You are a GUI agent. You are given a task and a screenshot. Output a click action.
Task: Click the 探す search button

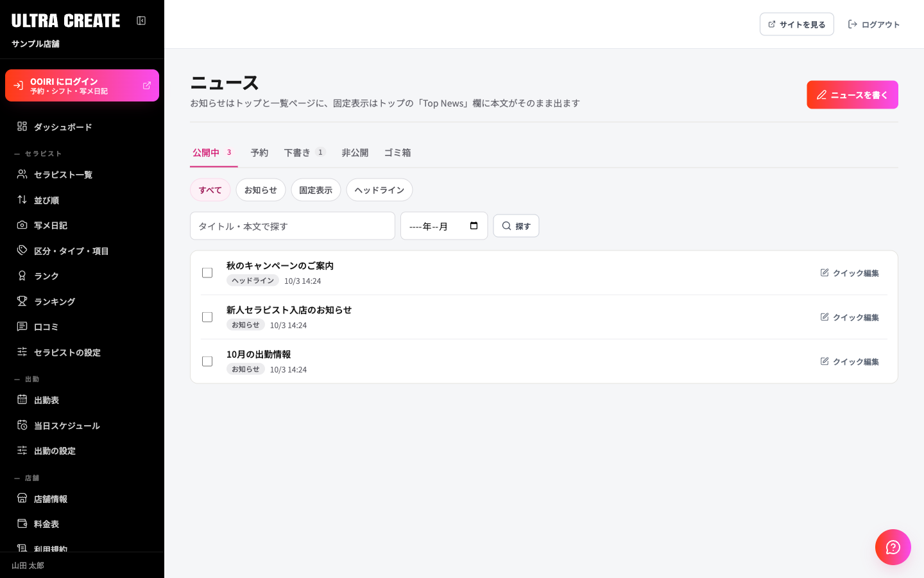(516, 226)
